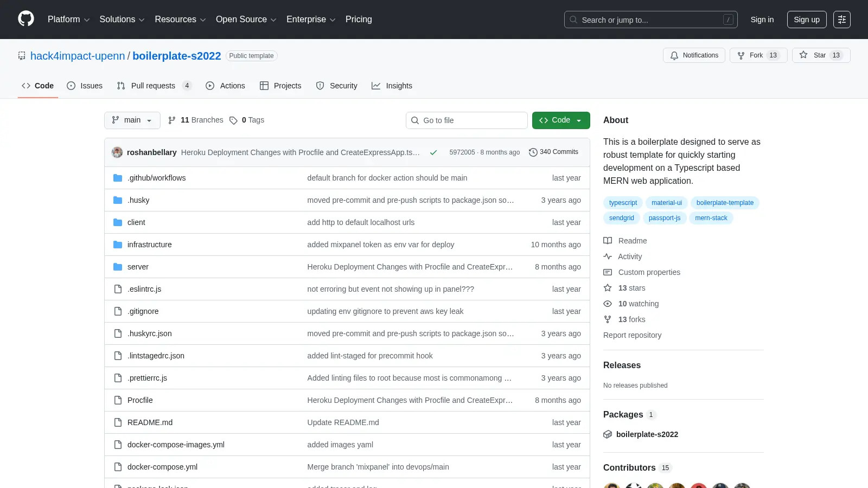Open the main branch selector dropdown
This screenshot has width=868, height=488.
coord(132,120)
